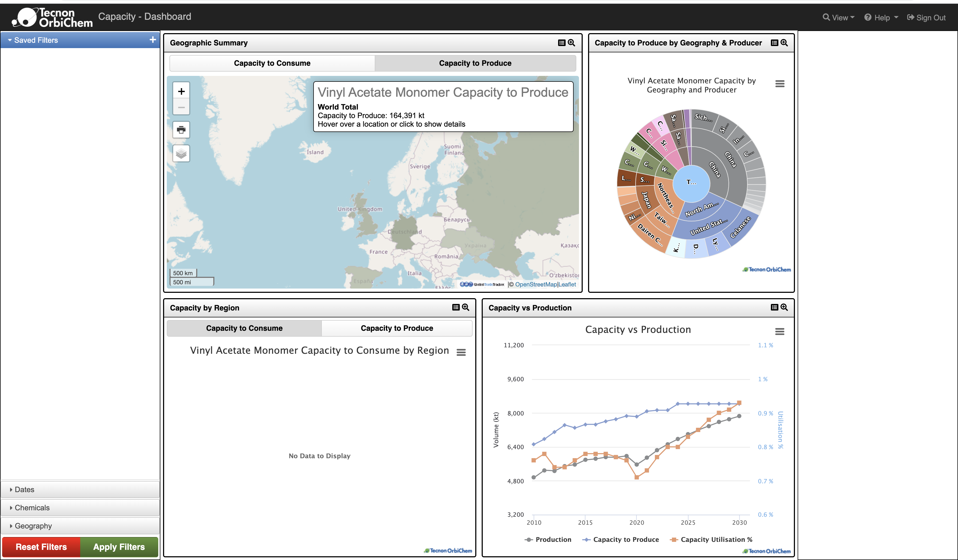The width and height of the screenshot is (958, 560).
Task: Open data table for Capacity by Geography & Producer
Action: click(774, 43)
